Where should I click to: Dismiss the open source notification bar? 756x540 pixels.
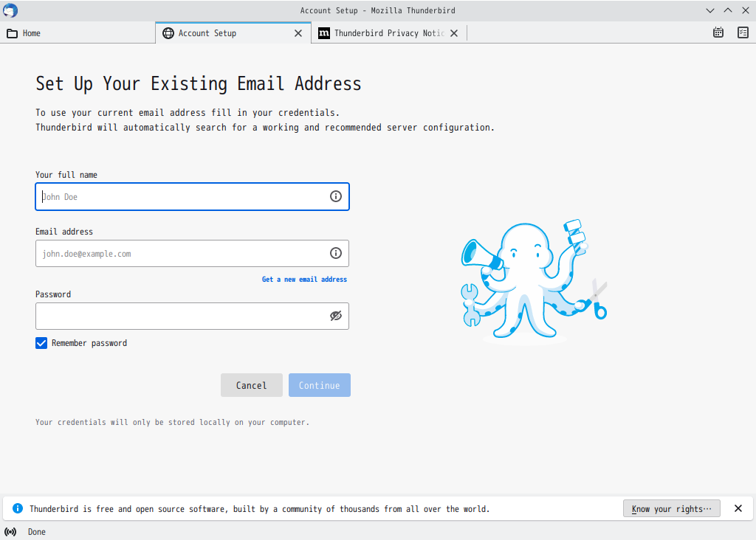tap(738, 508)
